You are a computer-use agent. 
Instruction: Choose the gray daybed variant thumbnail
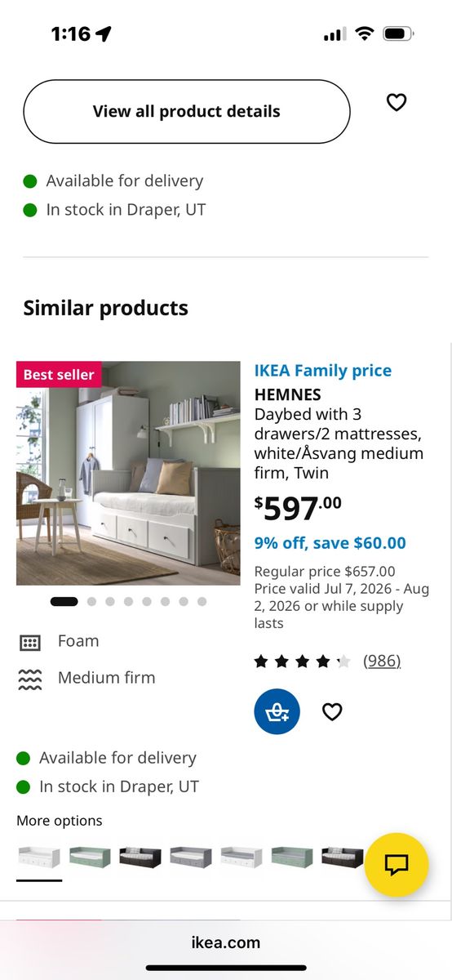(191, 857)
